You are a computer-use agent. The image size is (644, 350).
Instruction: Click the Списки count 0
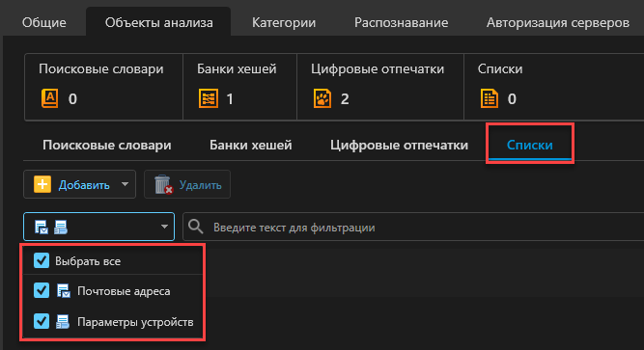coord(512,99)
